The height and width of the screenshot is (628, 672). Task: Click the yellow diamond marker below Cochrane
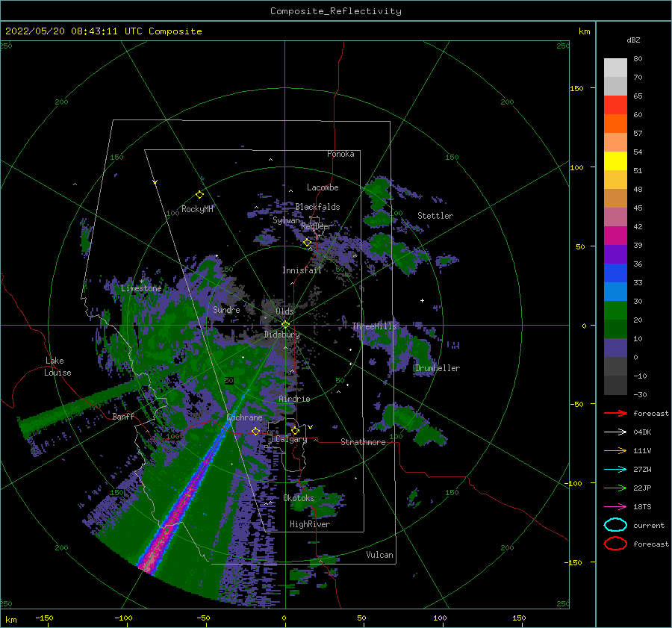click(255, 431)
